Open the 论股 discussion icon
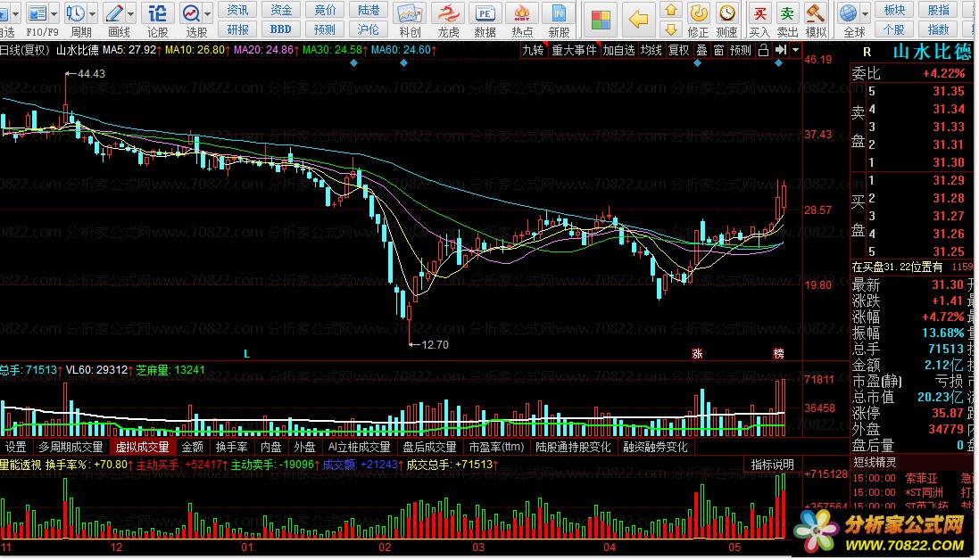 point(157,12)
